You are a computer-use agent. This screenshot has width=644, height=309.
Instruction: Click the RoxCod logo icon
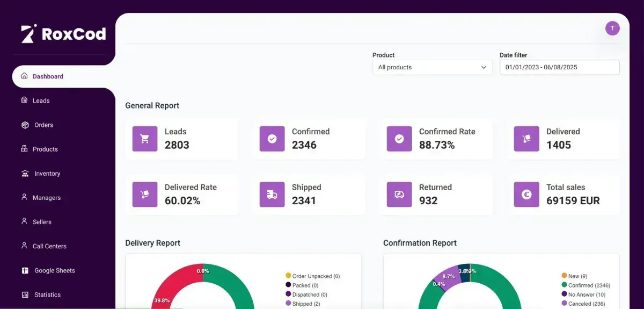[29, 34]
